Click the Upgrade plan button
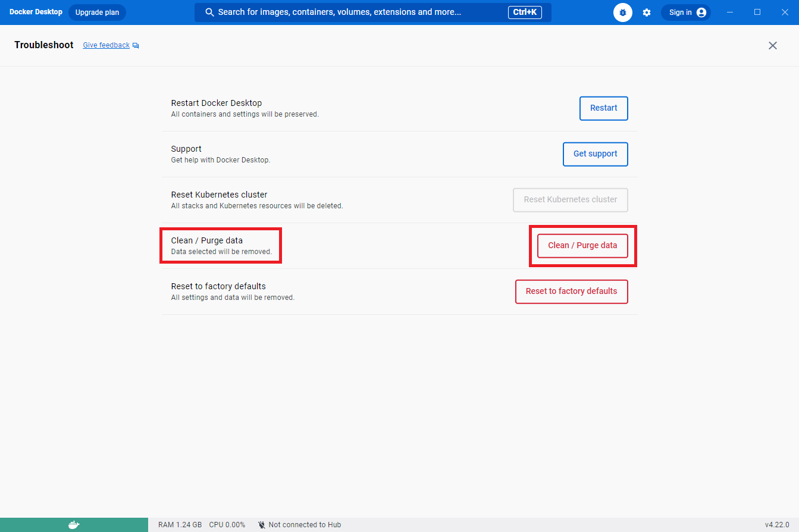Image resolution: width=799 pixels, height=532 pixels. coord(97,12)
